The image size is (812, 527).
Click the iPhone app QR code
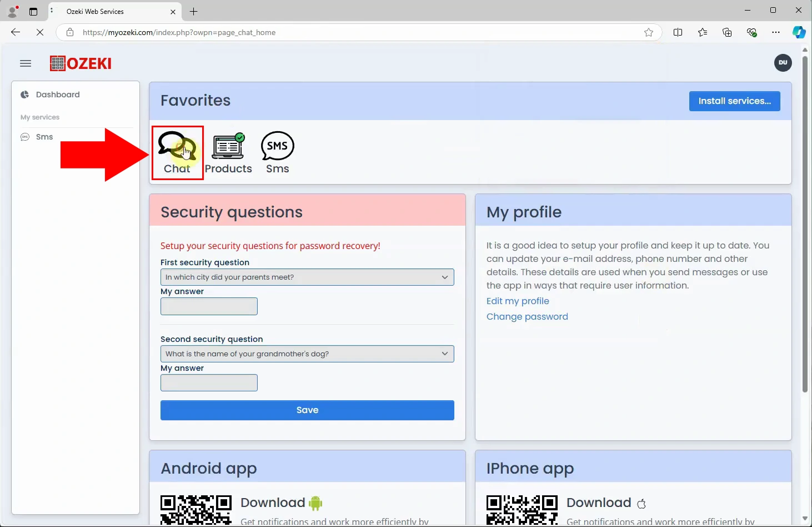(x=522, y=510)
